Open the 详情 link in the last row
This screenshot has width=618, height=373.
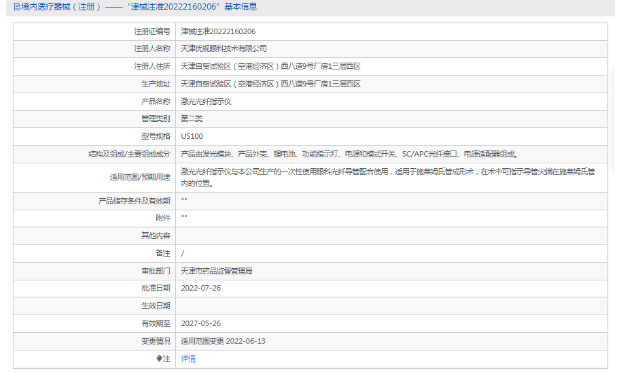pyautogui.click(x=188, y=359)
